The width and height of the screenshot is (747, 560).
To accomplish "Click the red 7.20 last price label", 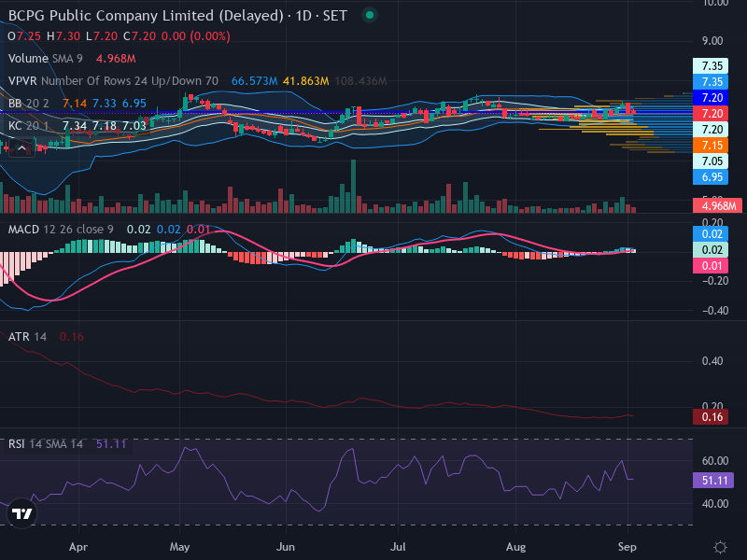I will click(711, 113).
